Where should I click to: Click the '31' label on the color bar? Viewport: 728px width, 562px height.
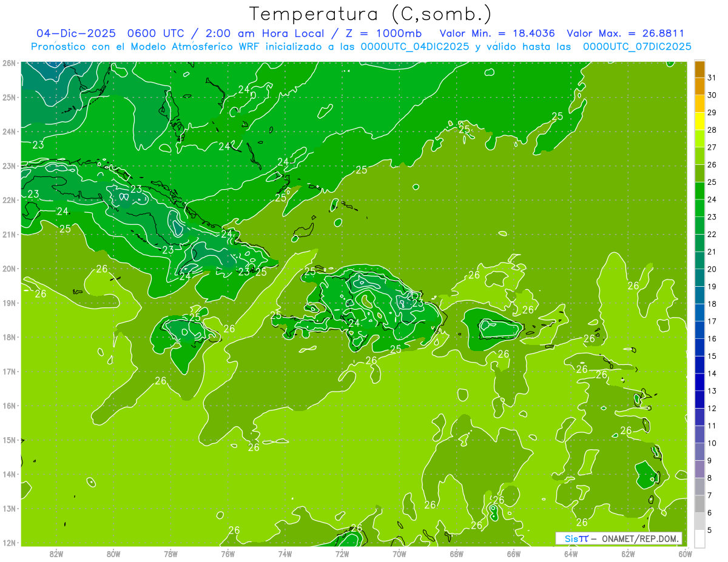[712, 78]
